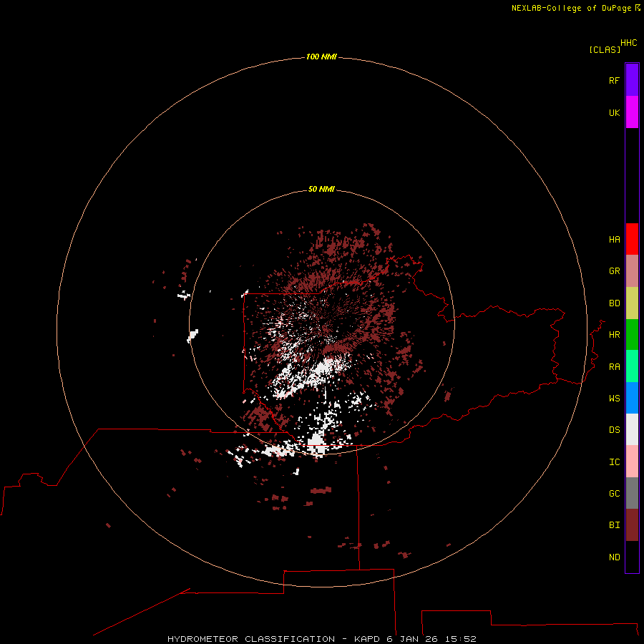
Task: Click the GC gray legend swatch
Action: [632, 493]
